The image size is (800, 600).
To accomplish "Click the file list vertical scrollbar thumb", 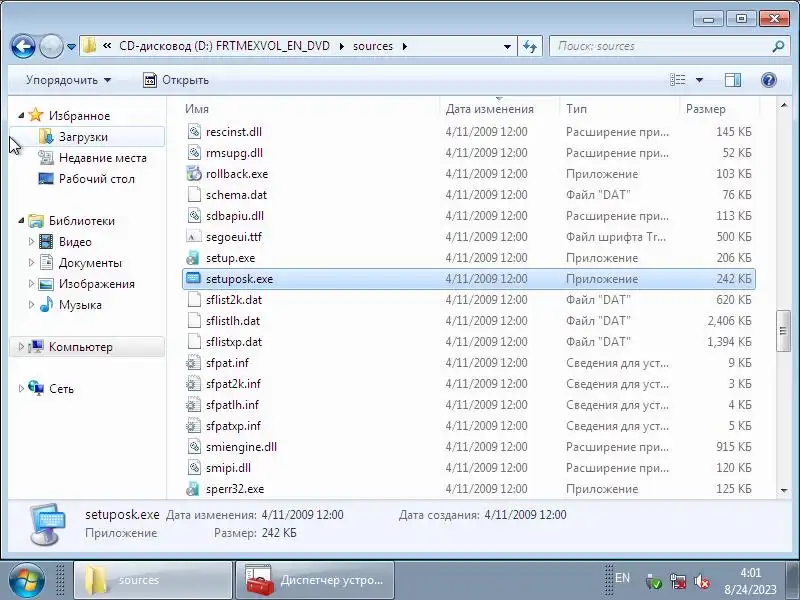I will click(x=783, y=332).
